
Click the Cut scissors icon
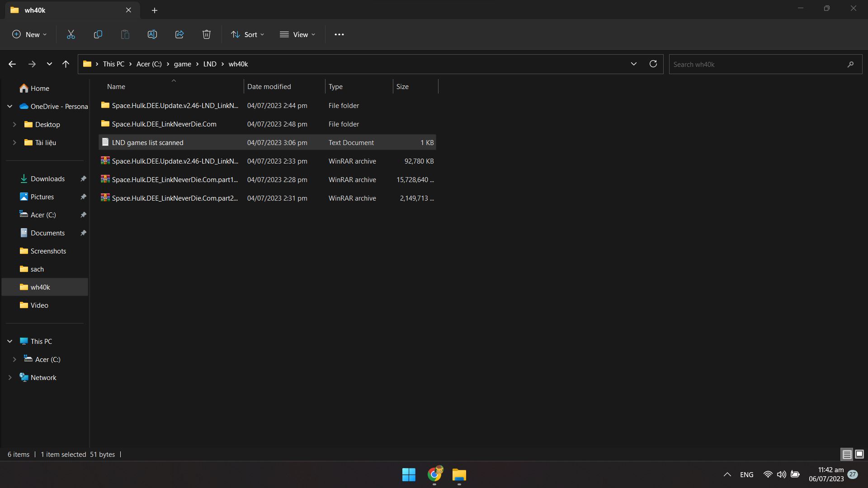click(x=71, y=34)
